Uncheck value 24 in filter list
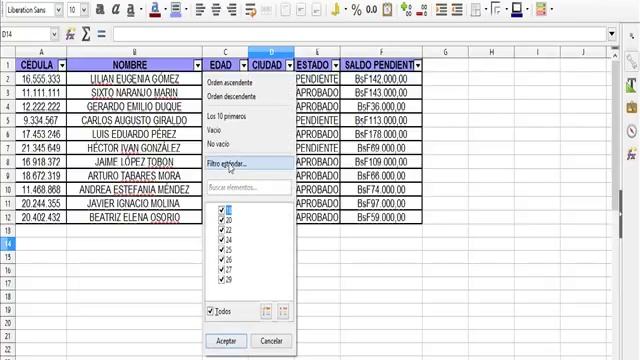 click(222, 240)
